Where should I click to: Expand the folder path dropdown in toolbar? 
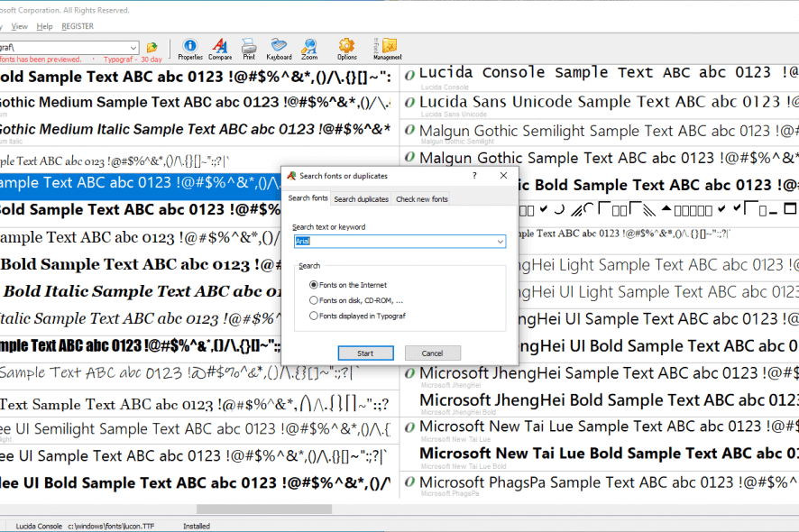pyautogui.click(x=133, y=48)
